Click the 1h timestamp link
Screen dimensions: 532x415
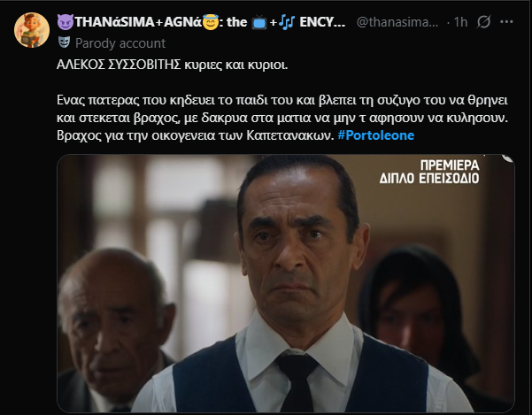[x=461, y=22]
